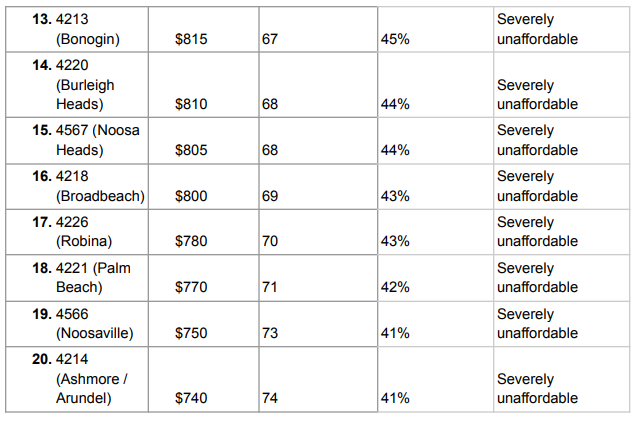
Task: Select the 4566 (Noosaville) cell
Action: click(77, 324)
